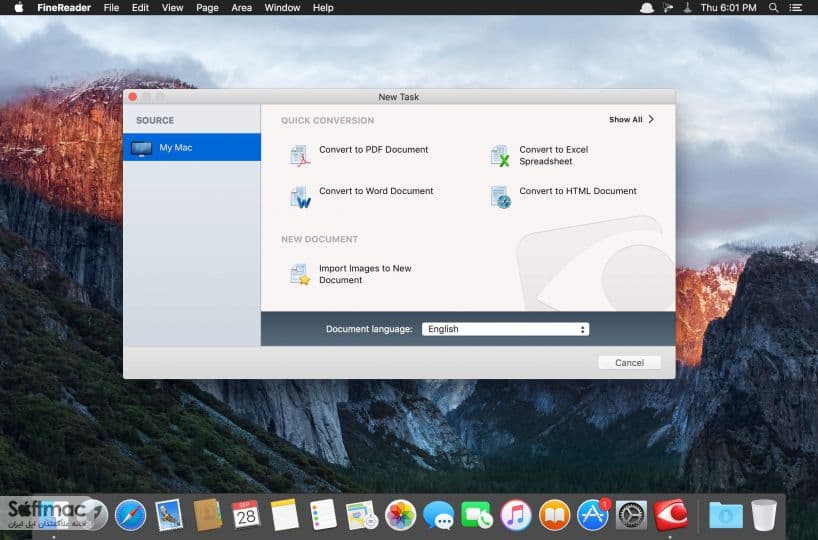Open the Maps app in the Dock

click(x=362, y=515)
